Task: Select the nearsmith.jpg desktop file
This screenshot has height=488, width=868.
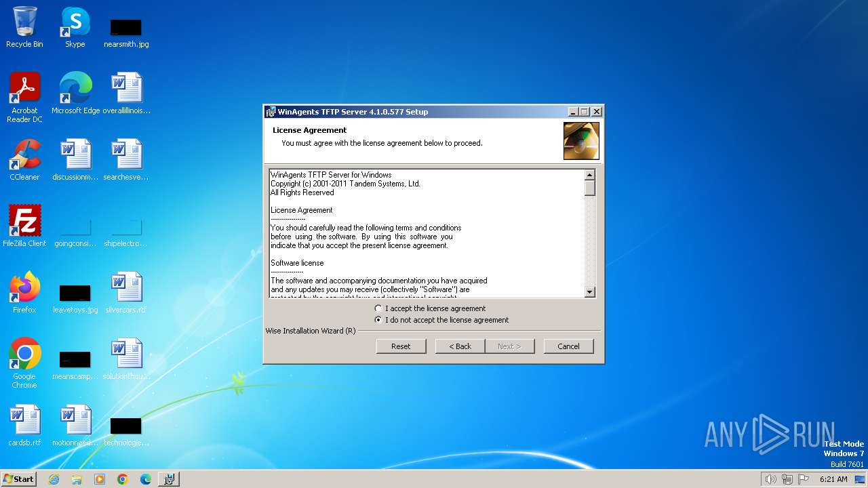Action: coord(126,33)
